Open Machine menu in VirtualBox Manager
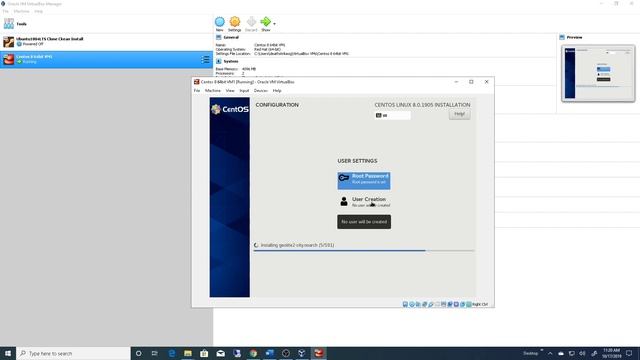Viewport: 640px width, 360px height. (x=22, y=11)
